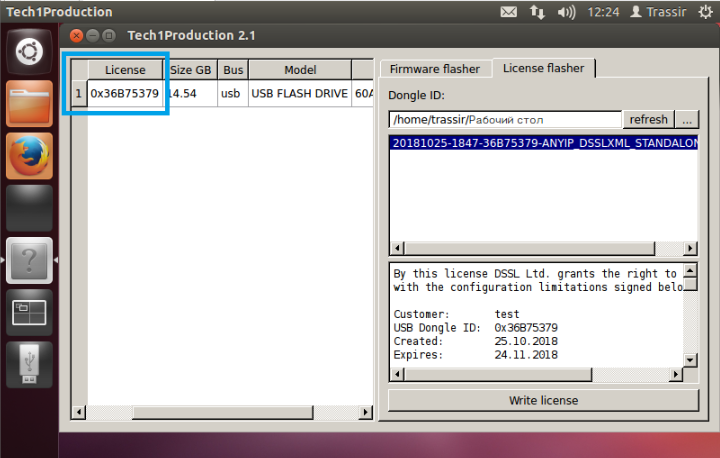Open the folder browse '...' button
The height and width of the screenshot is (458, 720).
pyautogui.click(x=687, y=119)
